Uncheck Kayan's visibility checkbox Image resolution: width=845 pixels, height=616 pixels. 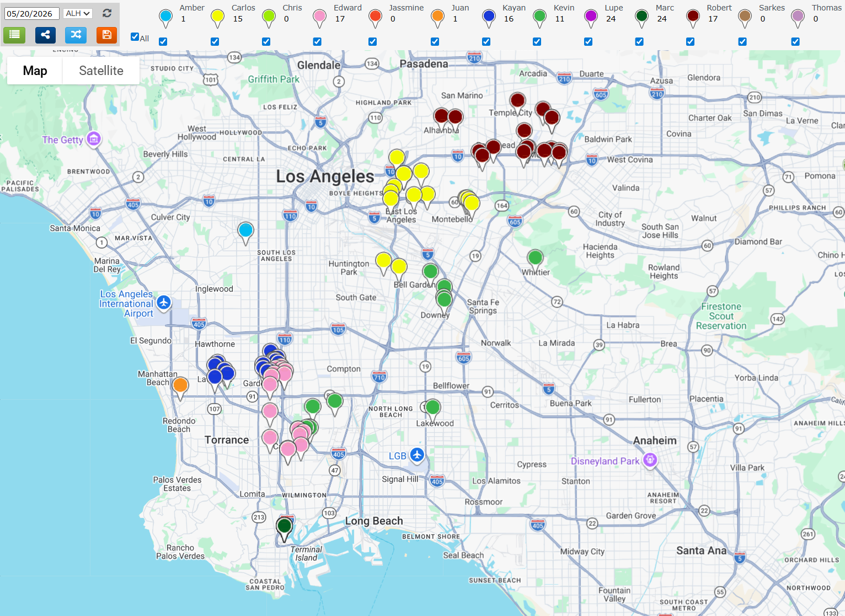pyautogui.click(x=486, y=41)
